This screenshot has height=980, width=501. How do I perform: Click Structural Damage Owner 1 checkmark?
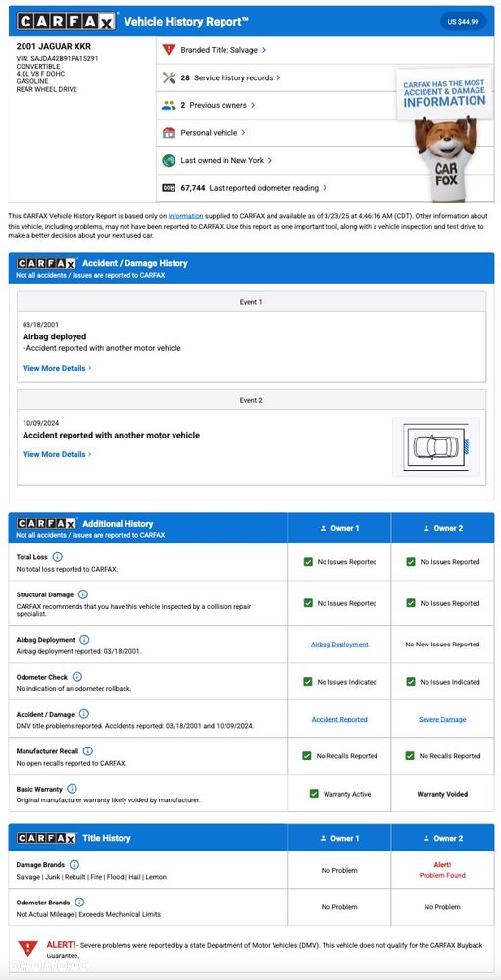tap(307, 603)
